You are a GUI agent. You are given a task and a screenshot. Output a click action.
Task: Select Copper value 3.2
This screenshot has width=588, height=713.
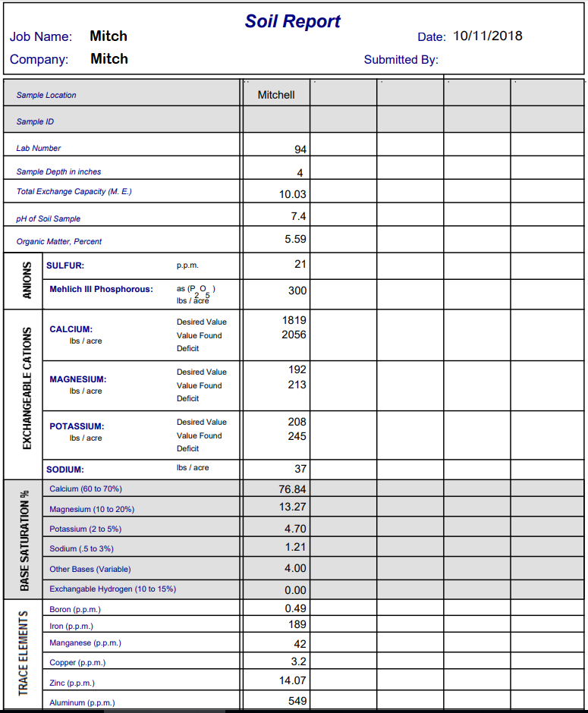pos(298,661)
